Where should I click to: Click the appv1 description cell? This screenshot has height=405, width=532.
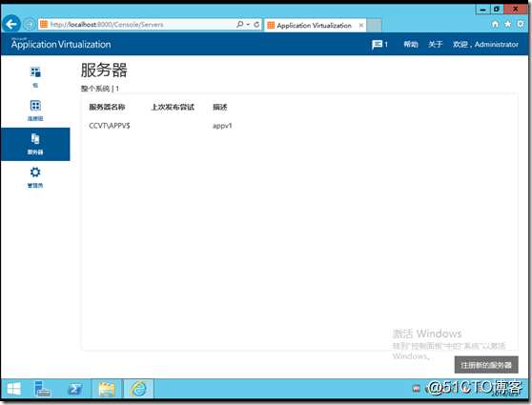[222, 126]
